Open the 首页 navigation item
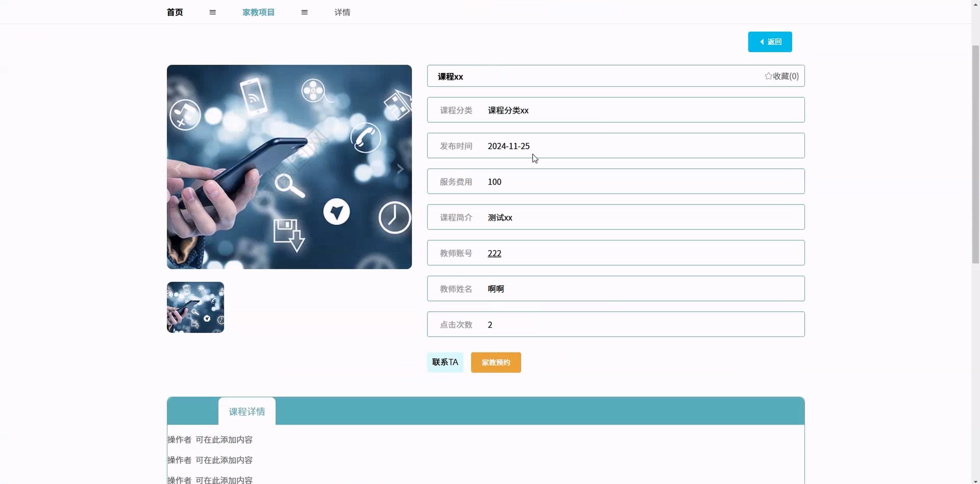Image resolution: width=980 pixels, height=484 pixels. (175, 12)
